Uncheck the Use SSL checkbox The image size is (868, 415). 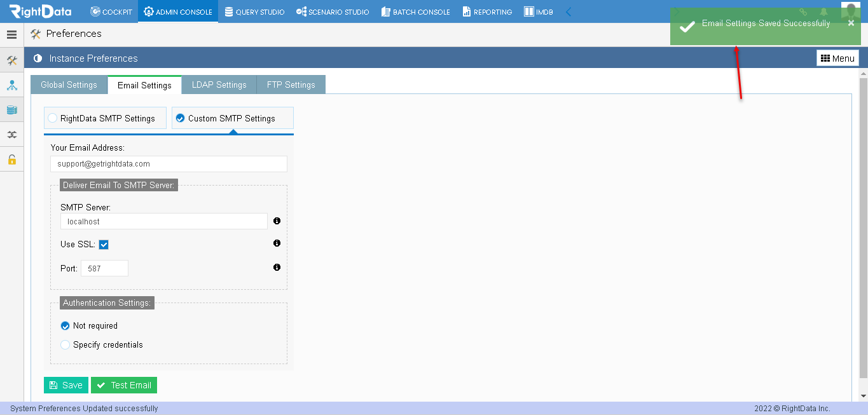(x=104, y=245)
